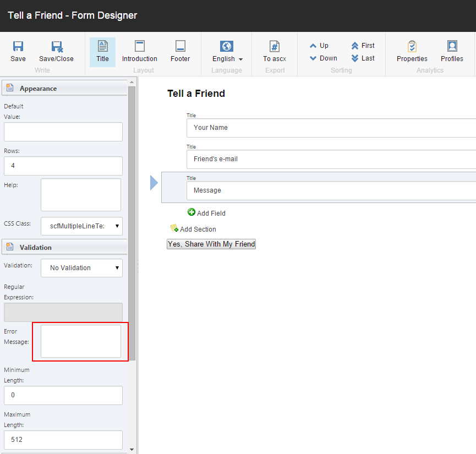
Task: Open the form Properties
Action: (412, 52)
